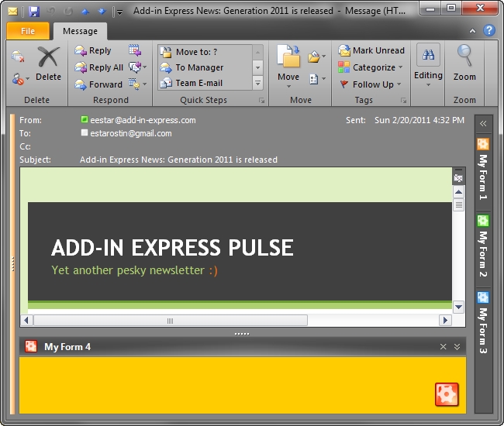Open the Move folder button
504x426 pixels.
288,66
